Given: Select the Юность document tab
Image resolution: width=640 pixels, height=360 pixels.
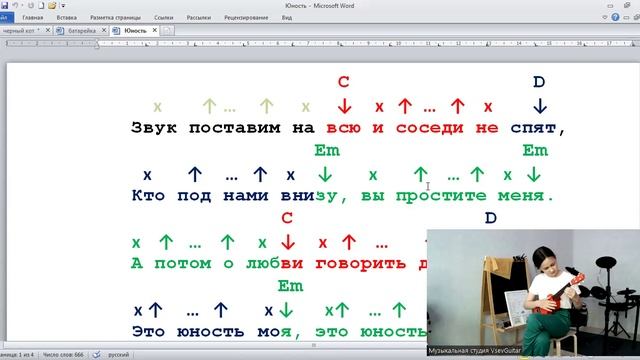Looking at the screenshot, I should coord(135,31).
